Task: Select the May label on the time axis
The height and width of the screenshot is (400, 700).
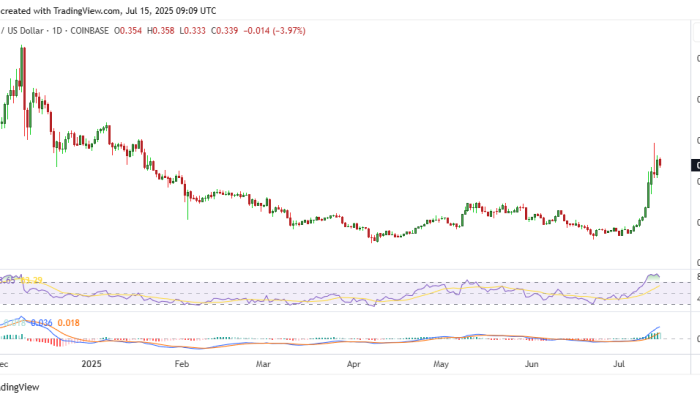Action: (439, 366)
